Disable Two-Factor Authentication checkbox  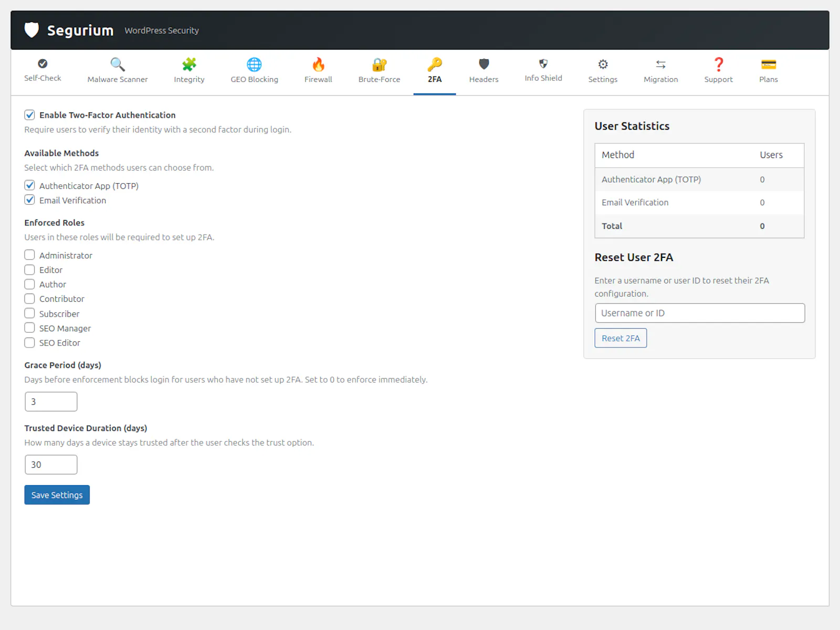30,115
